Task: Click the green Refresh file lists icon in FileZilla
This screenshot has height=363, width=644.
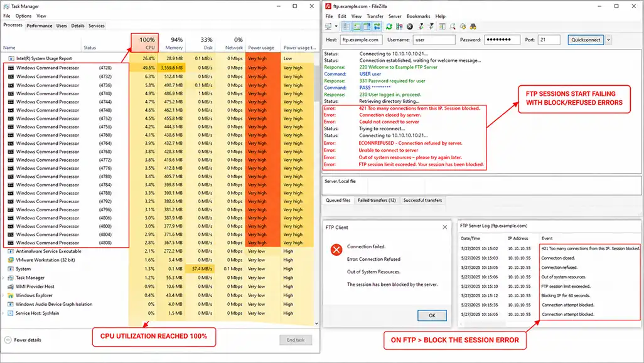Action: pos(389,26)
